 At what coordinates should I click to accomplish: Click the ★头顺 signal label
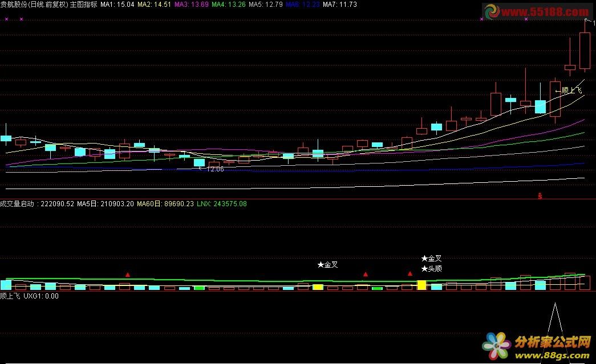point(431,269)
